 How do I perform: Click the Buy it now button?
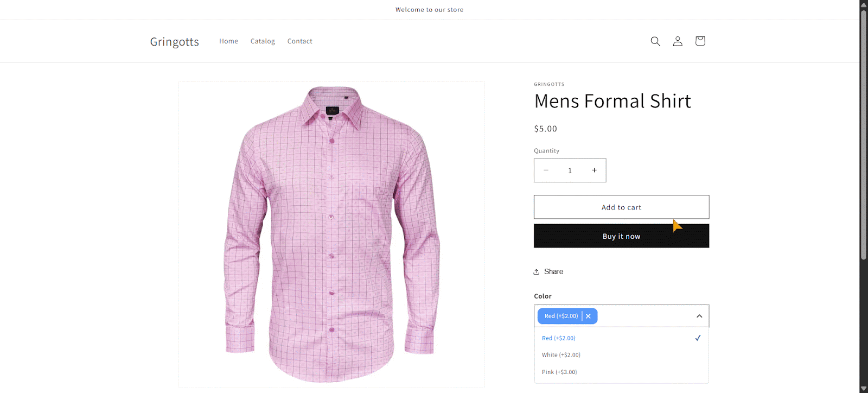(x=621, y=237)
